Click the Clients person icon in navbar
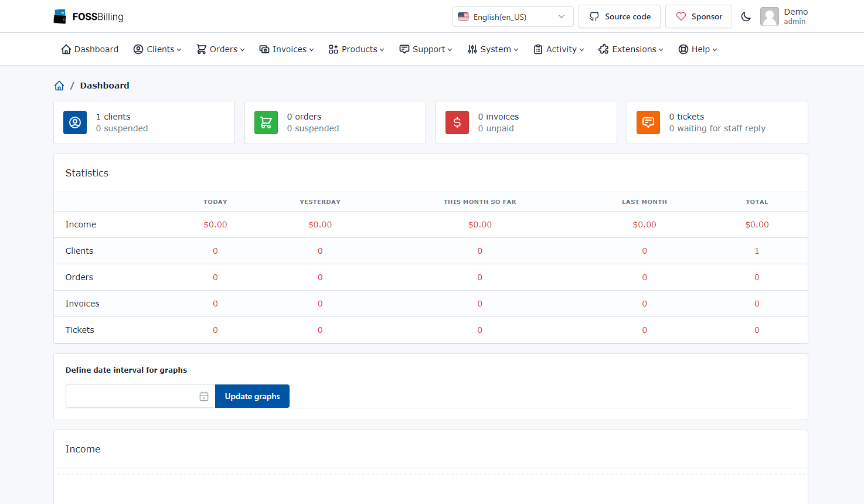Screen dimensions: 864x504 [138, 49]
